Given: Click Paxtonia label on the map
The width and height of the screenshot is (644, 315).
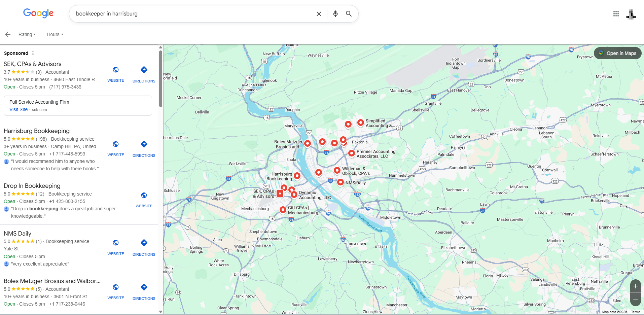Looking at the screenshot, I should coord(360,142).
